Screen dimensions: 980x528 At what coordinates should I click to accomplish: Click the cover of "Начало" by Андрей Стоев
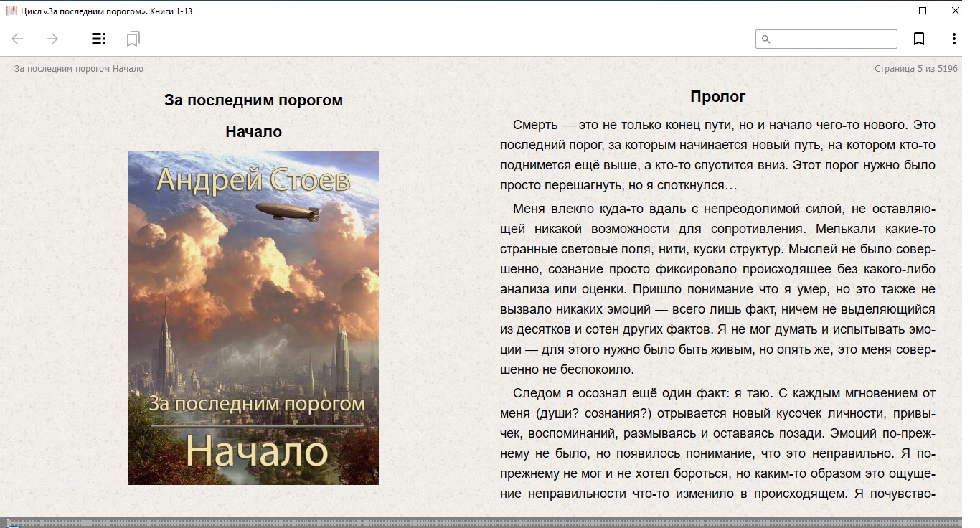[x=253, y=316]
